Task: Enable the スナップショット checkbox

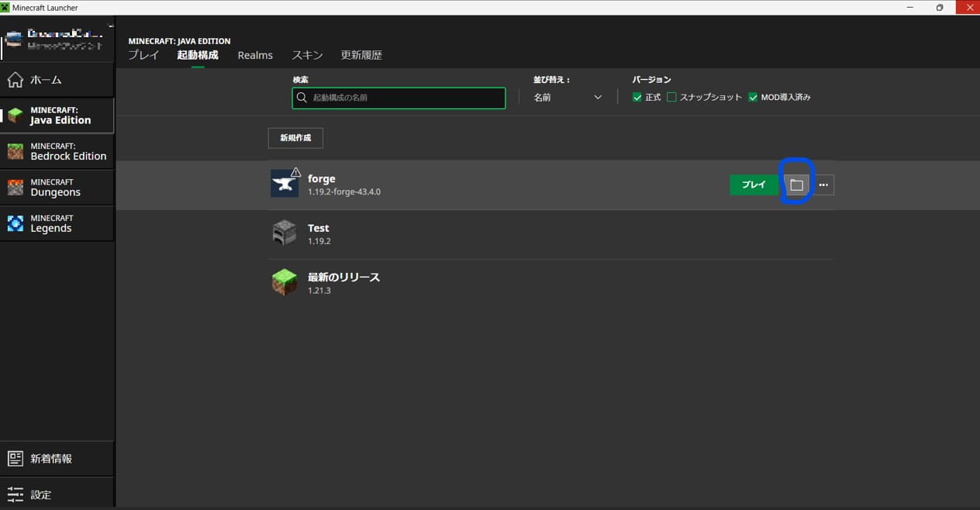Action: (x=672, y=98)
